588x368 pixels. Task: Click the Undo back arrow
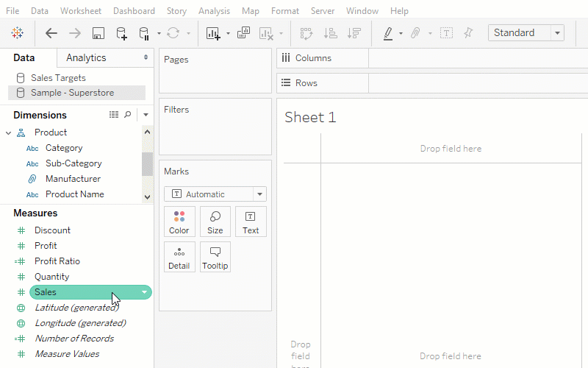pos(51,33)
